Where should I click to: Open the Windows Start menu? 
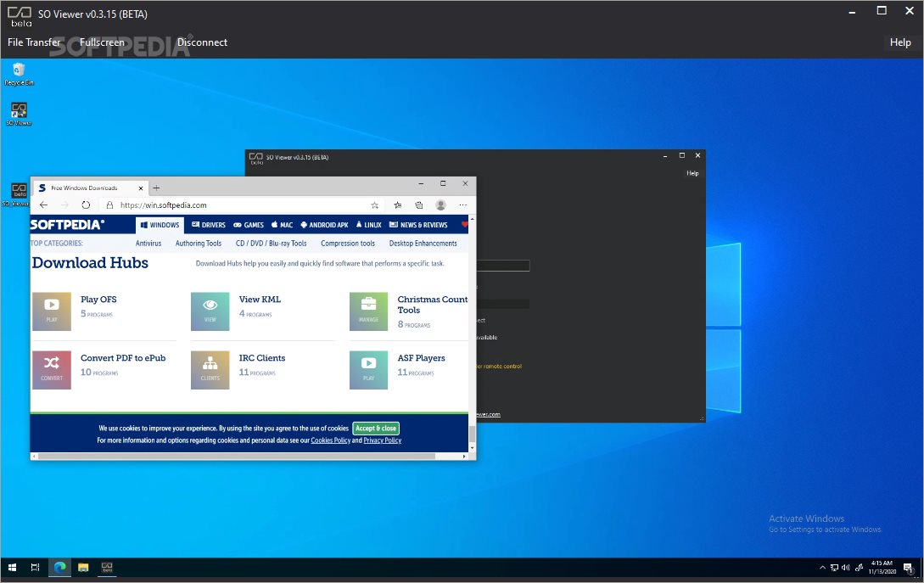click(12, 568)
